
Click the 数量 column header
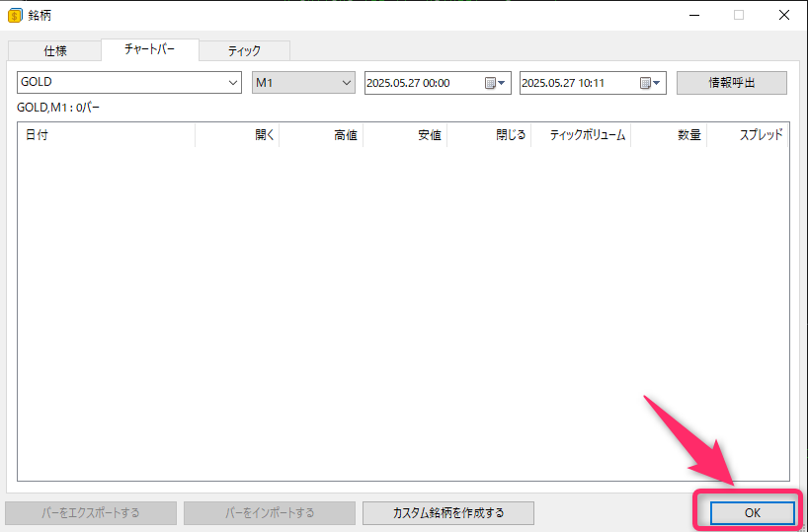coord(669,135)
